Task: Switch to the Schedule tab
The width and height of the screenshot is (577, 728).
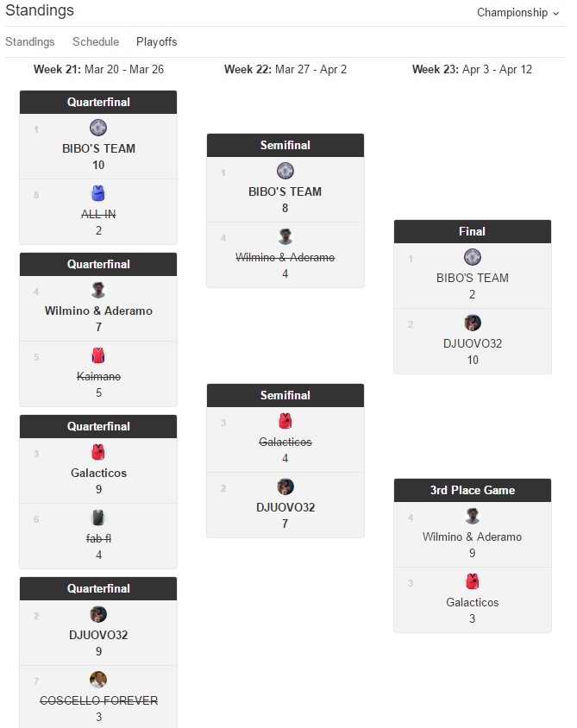Action: click(x=96, y=41)
